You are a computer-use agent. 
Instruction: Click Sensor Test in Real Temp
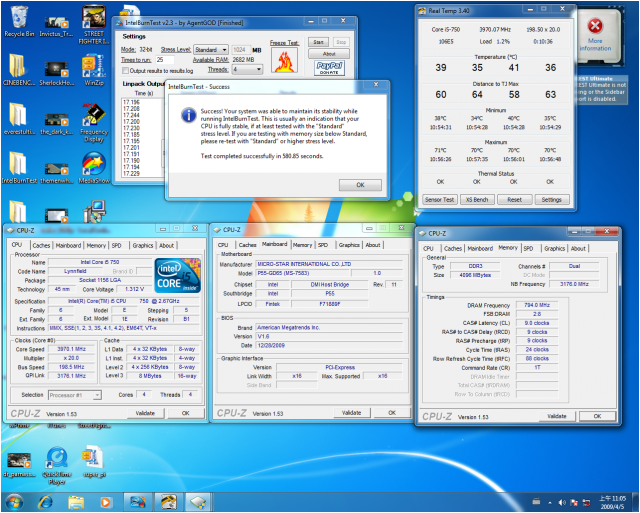click(439, 200)
